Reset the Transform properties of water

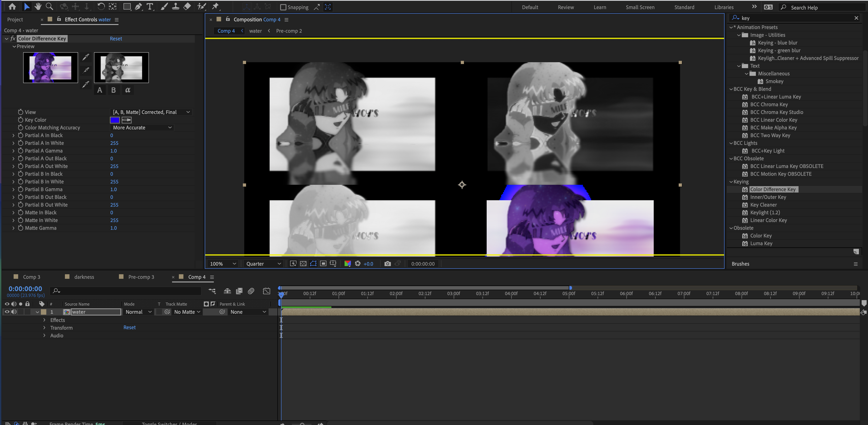point(129,327)
